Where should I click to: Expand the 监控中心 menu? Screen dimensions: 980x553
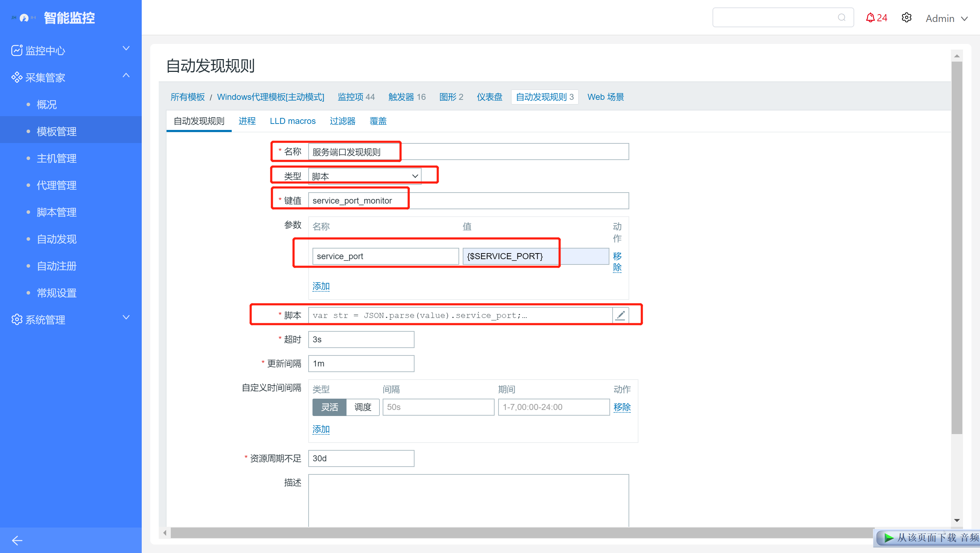(x=126, y=48)
